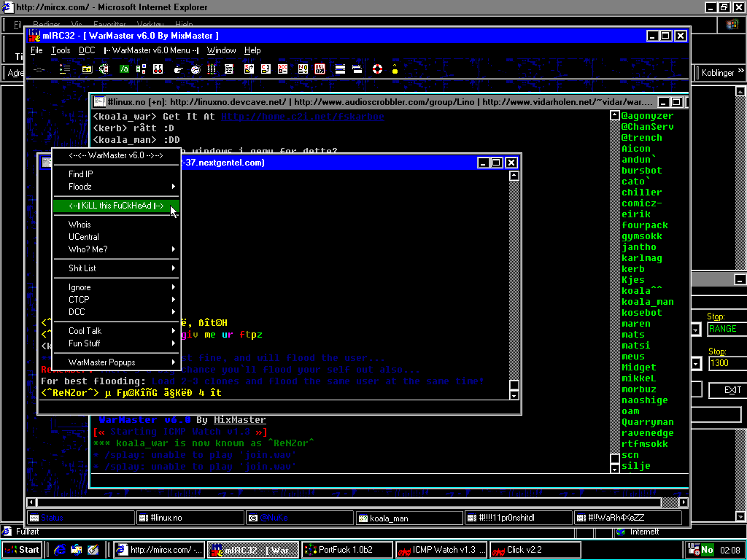
Task: Open the Tools menu in mIRC
Action: (x=61, y=50)
